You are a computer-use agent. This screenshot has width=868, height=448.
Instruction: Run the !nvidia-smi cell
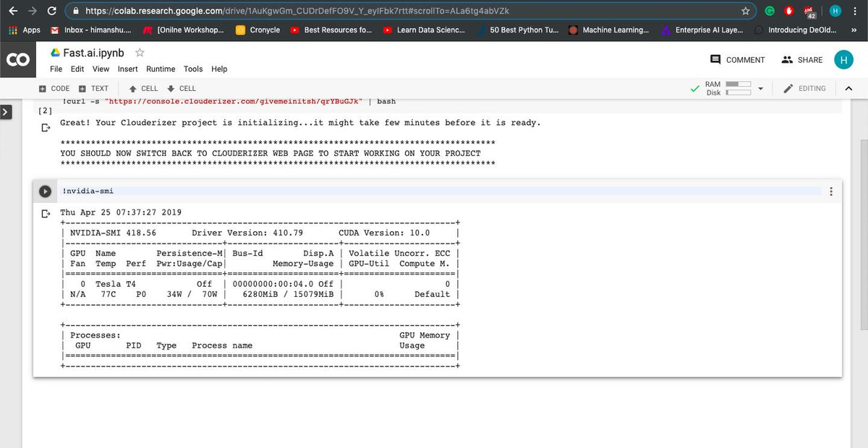[45, 191]
